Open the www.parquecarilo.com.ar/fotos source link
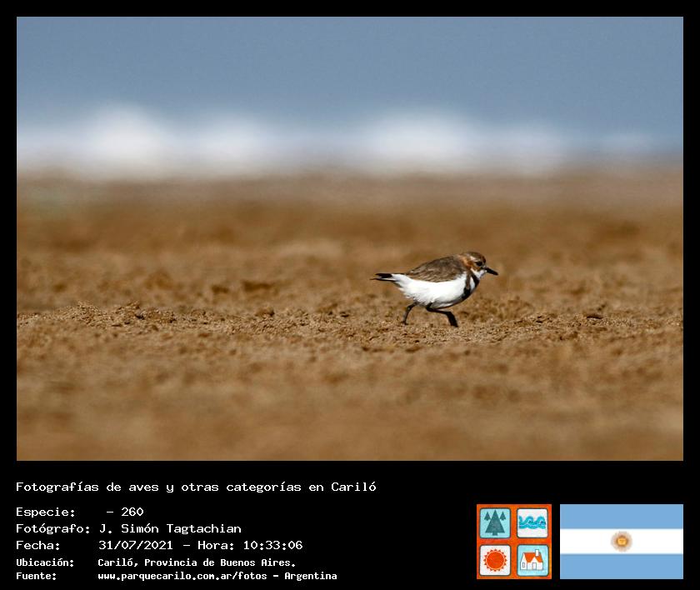700x590 pixels. [187, 576]
